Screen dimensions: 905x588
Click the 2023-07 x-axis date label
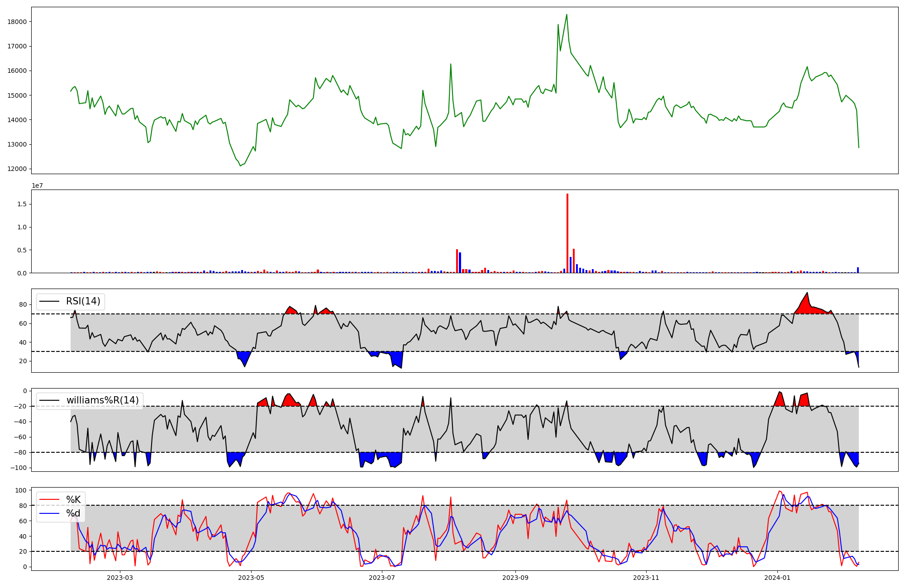tap(382, 578)
